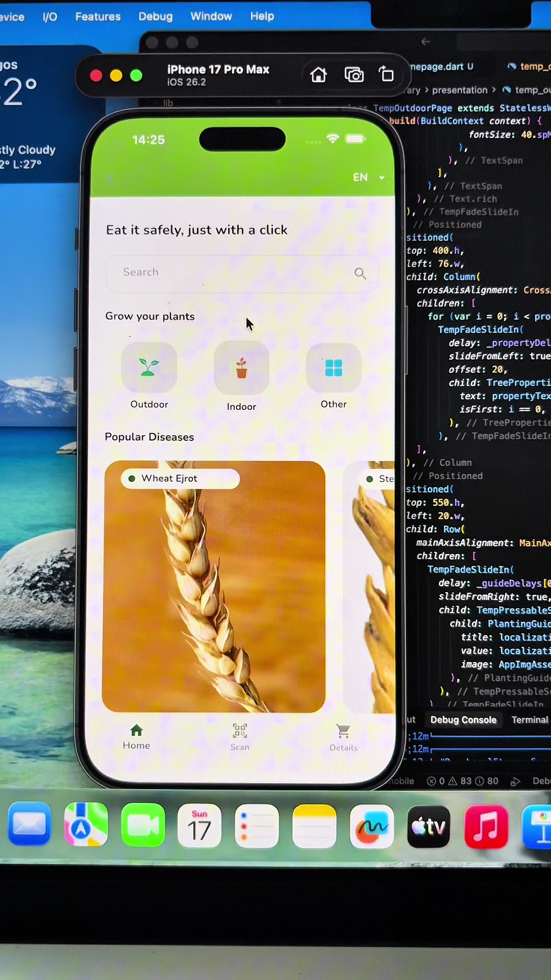This screenshot has height=980, width=551.
Task: Click presentation breadcrumb in editor
Action: pyautogui.click(x=460, y=90)
